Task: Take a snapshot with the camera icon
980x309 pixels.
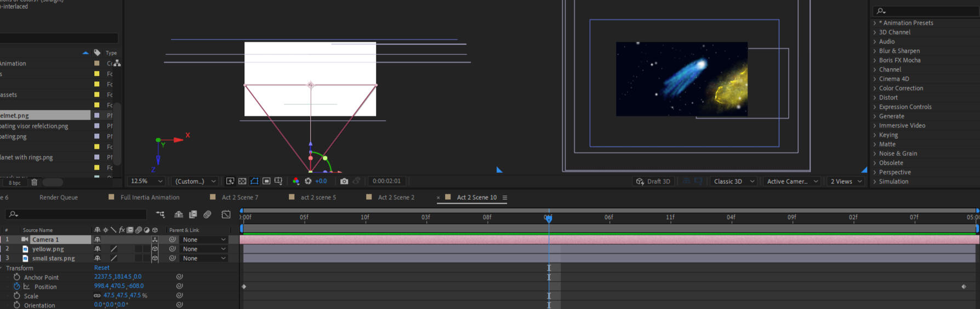Action: (x=344, y=181)
